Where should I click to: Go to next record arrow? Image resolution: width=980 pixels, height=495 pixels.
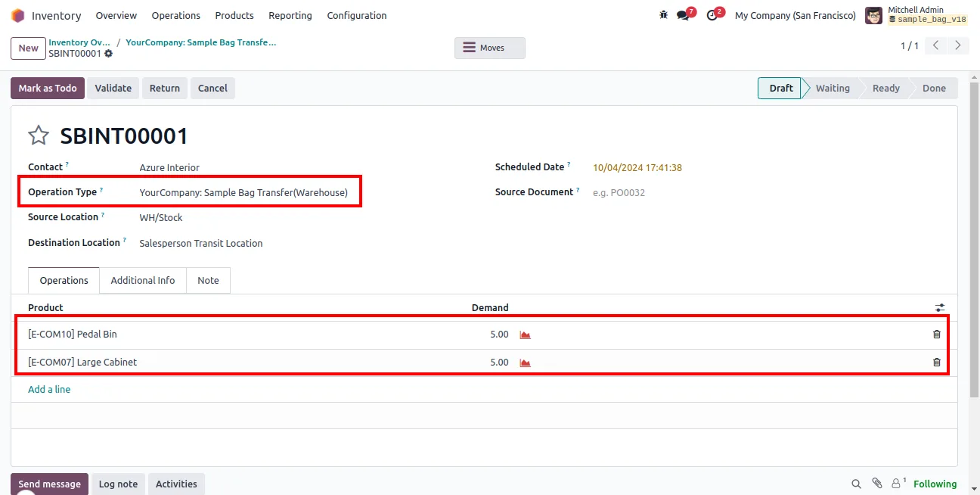[958, 45]
